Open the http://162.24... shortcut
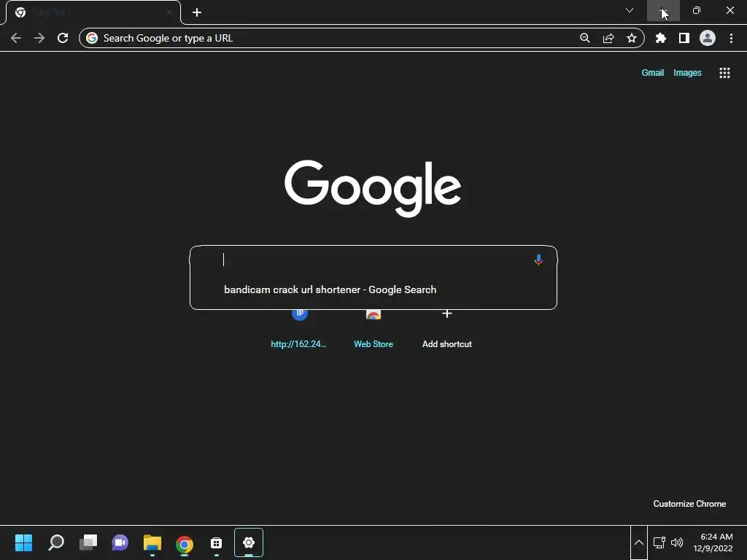This screenshot has height=560, width=747. (x=298, y=329)
